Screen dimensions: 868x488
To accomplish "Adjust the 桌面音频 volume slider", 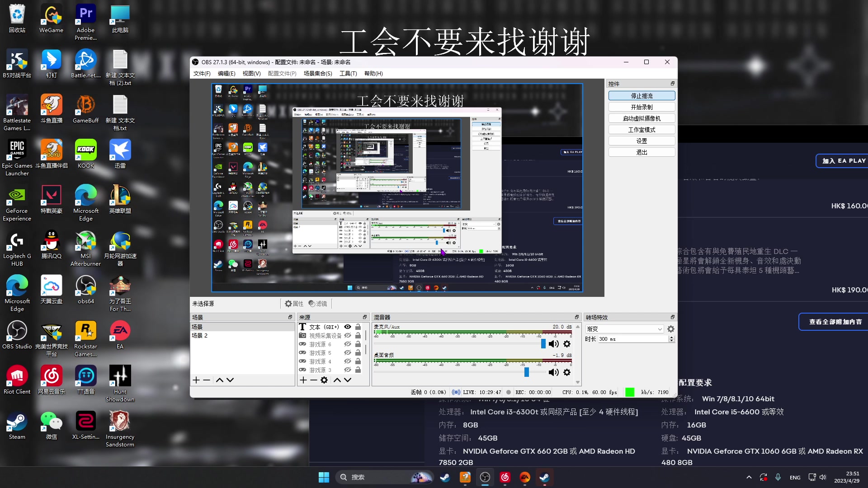I will pyautogui.click(x=527, y=372).
